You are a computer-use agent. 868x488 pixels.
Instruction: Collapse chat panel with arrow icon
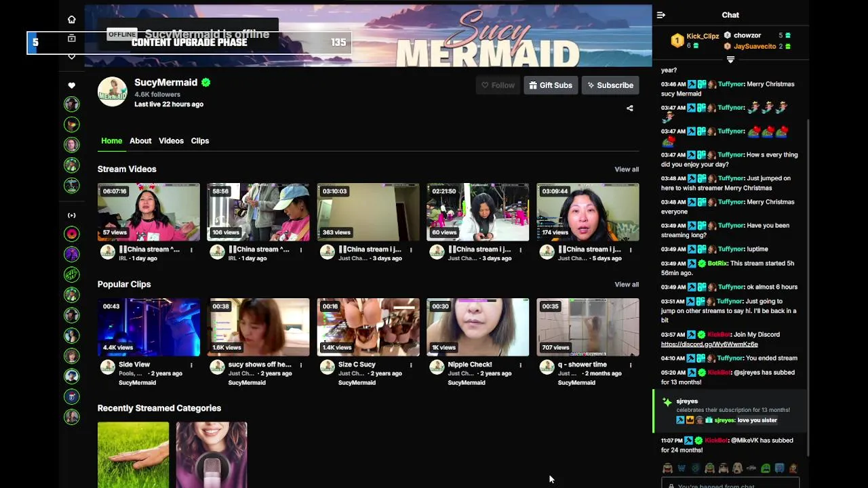click(x=661, y=15)
